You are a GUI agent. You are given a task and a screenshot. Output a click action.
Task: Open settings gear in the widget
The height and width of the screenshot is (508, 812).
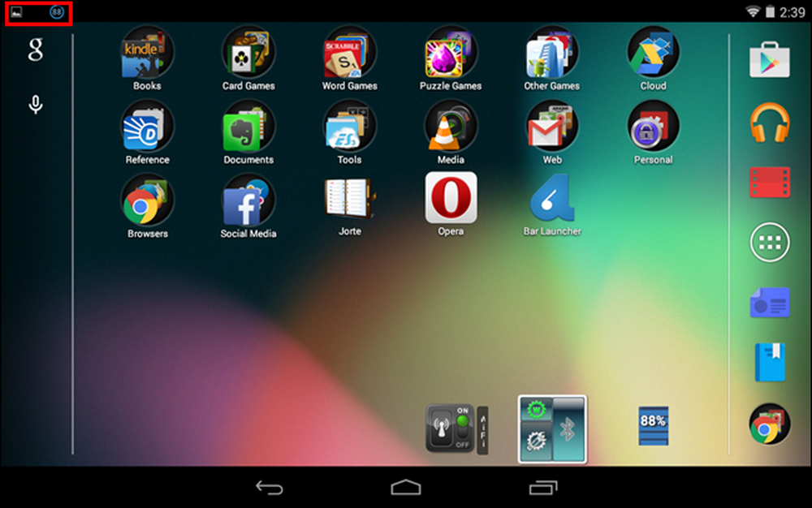[x=536, y=441]
